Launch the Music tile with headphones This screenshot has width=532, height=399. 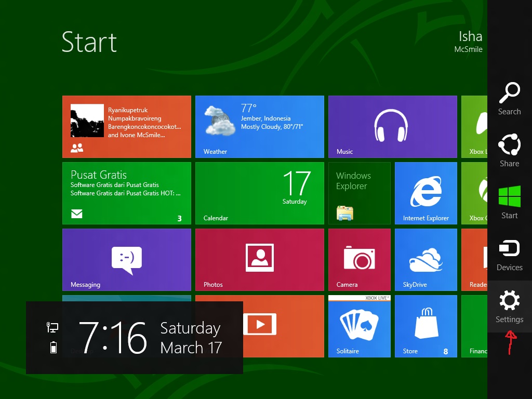(393, 127)
